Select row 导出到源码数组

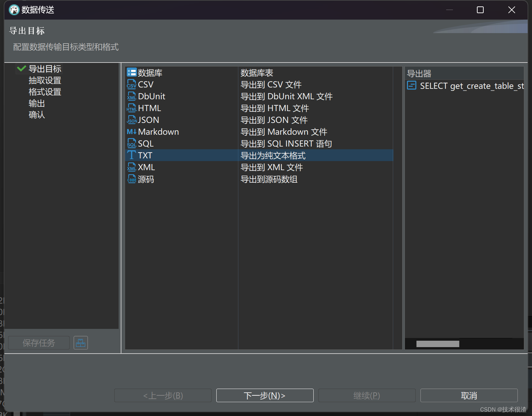[x=269, y=179]
